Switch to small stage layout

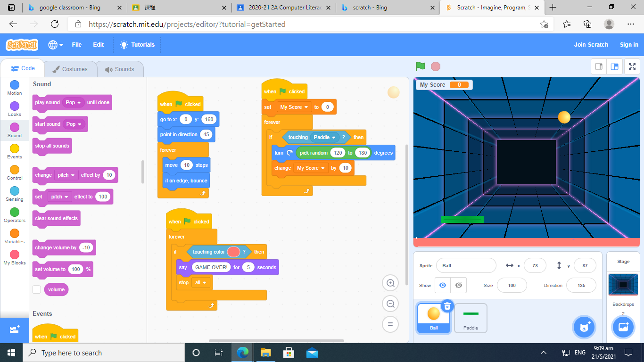(599, 66)
